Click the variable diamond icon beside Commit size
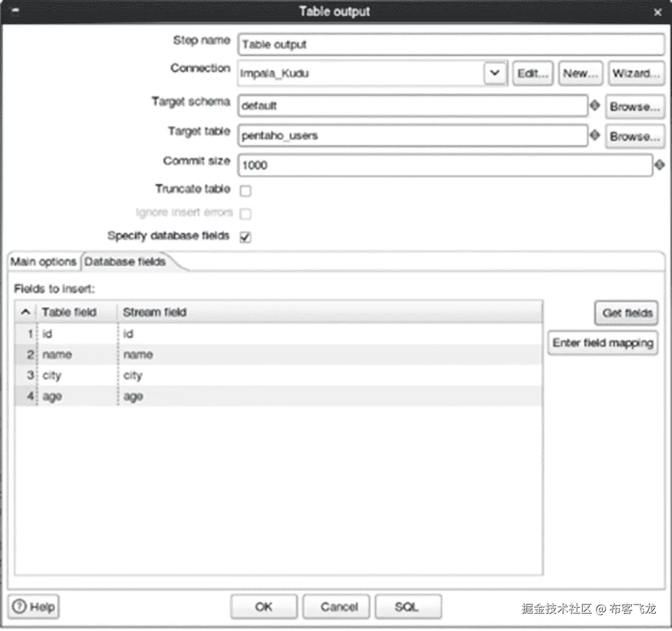Screen dimensions: 672x631 [659, 165]
